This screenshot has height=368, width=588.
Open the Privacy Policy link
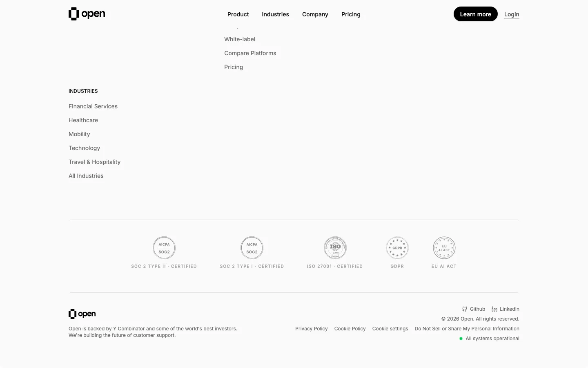(x=312, y=329)
